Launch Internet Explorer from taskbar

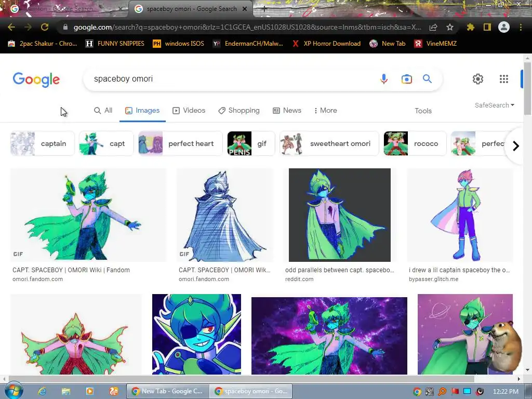click(x=42, y=391)
